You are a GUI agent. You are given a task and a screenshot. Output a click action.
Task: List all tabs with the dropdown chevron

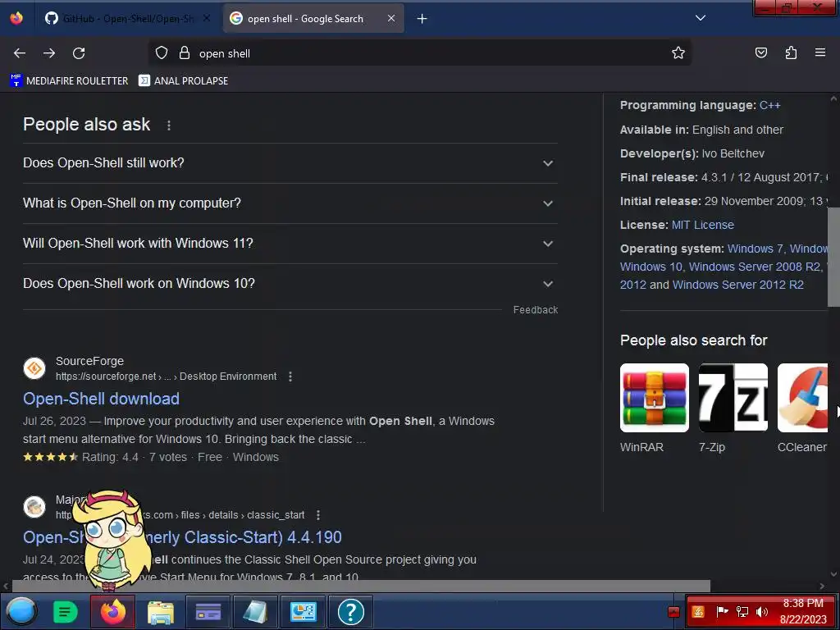(x=701, y=18)
